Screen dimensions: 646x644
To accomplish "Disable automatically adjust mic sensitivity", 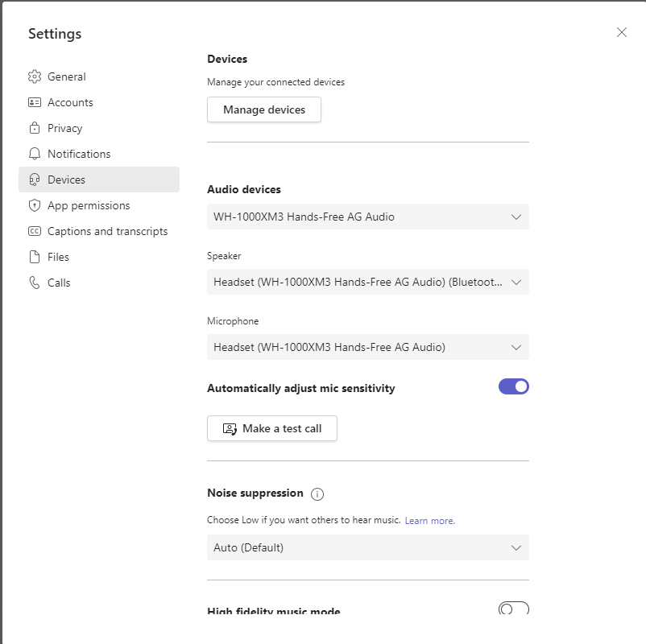I will pos(514,387).
